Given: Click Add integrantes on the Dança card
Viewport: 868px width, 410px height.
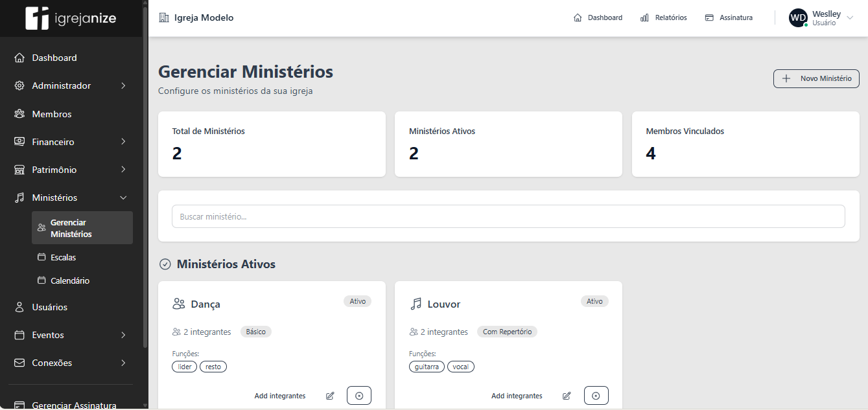Looking at the screenshot, I should [279, 396].
